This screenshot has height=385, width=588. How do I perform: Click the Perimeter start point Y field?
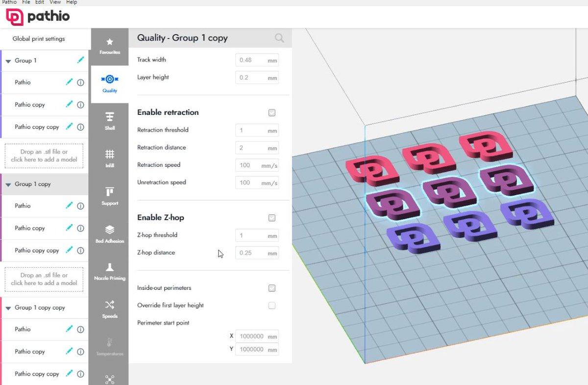[257, 349]
